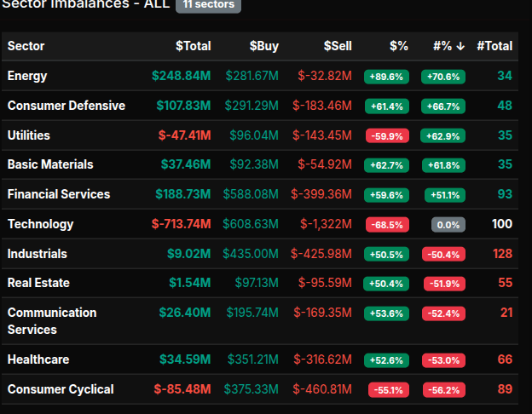Sort by $Total column header
Screen dimensions: 532x414
[193, 46]
